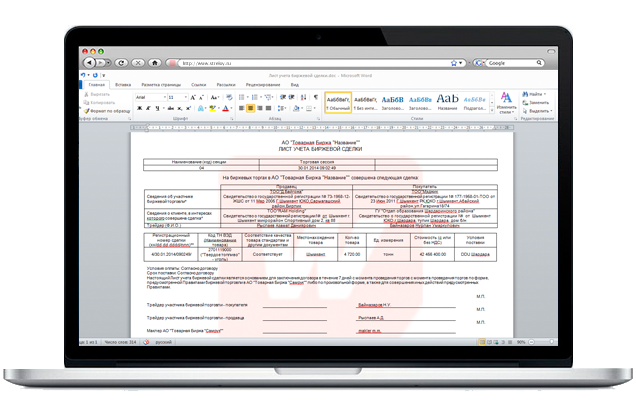Click the magnifier icon in Google search box

click(x=539, y=63)
